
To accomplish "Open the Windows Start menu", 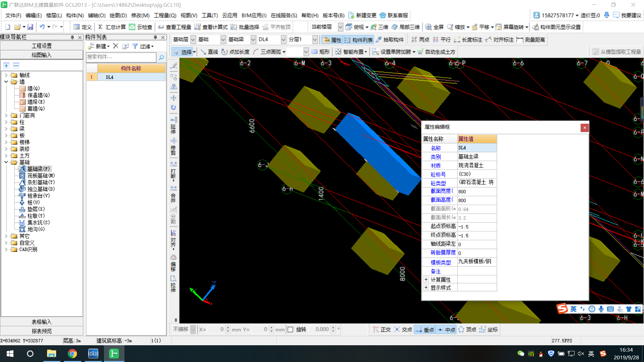I will (x=10, y=354).
